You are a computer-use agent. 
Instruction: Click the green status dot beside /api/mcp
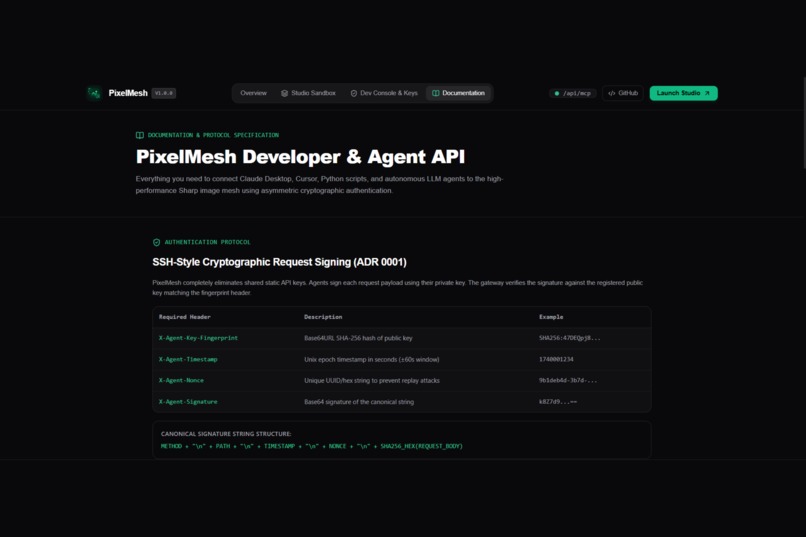pos(556,93)
